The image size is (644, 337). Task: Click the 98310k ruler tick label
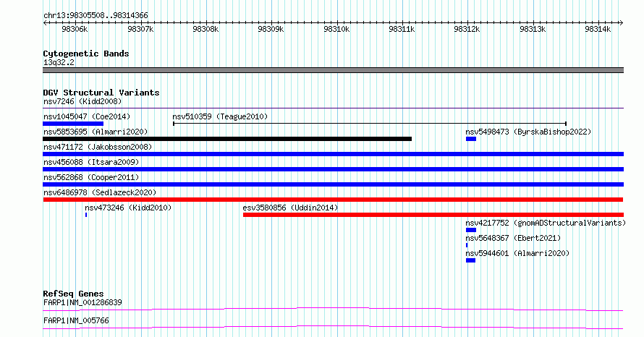(336, 29)
